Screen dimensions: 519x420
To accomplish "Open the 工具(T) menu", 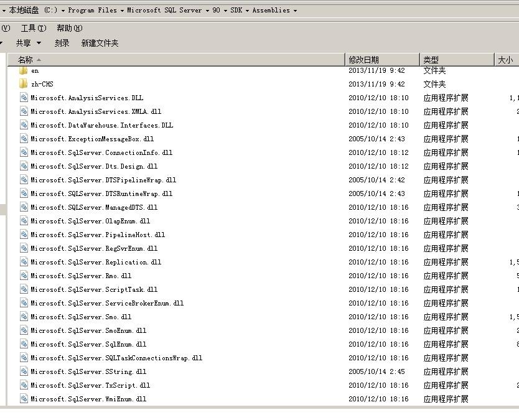I will coord(34,28).
